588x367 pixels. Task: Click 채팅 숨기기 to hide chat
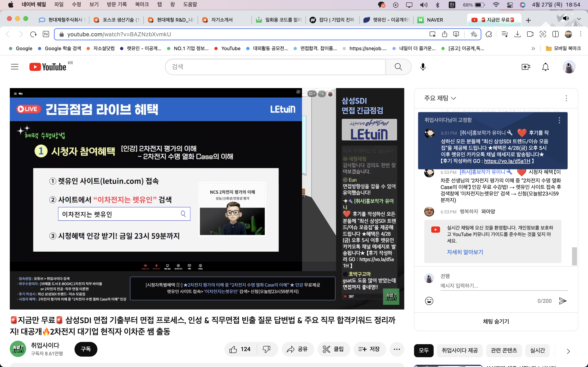click(496, 321)
